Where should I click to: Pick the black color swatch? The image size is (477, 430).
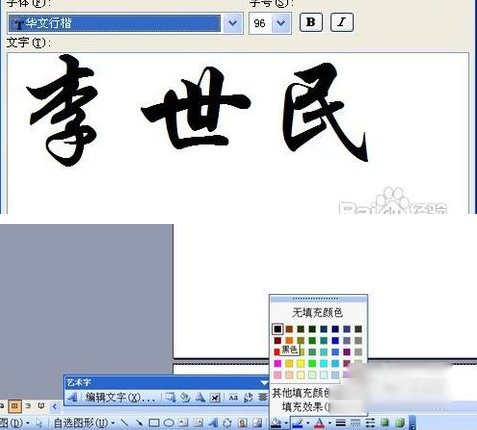tap(277, 329)
